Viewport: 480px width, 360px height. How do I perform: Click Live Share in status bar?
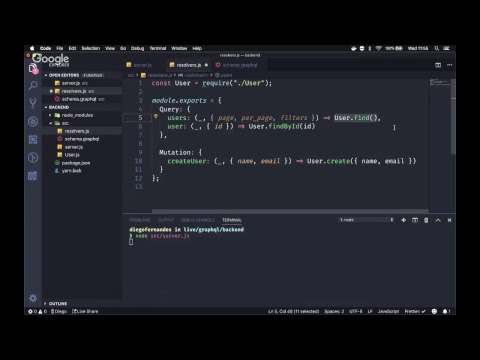[x=85, y=311]
